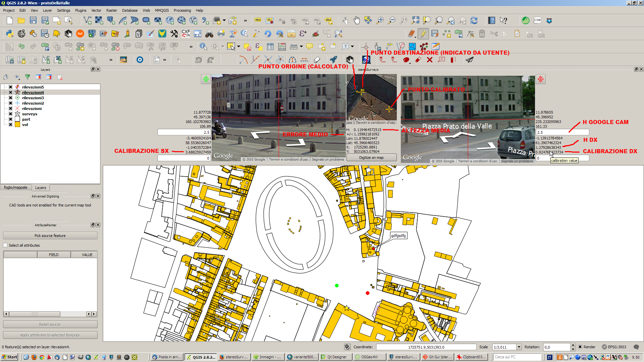The width and height of the screenshot is (644, 362).
Task: Open the Python console icon
Action: click(10, 34)
